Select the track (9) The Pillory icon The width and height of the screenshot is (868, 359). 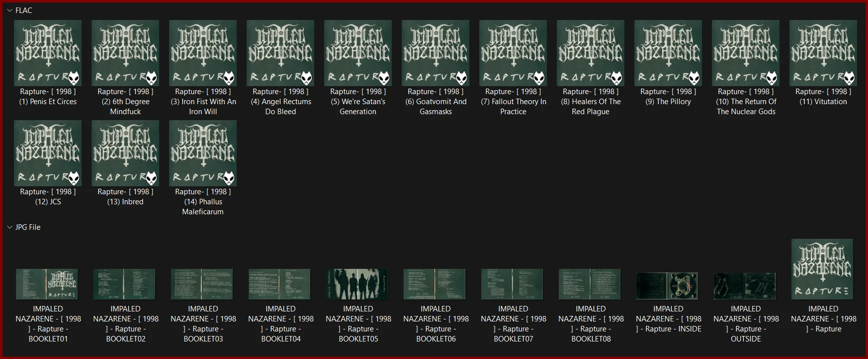point(668,53)
